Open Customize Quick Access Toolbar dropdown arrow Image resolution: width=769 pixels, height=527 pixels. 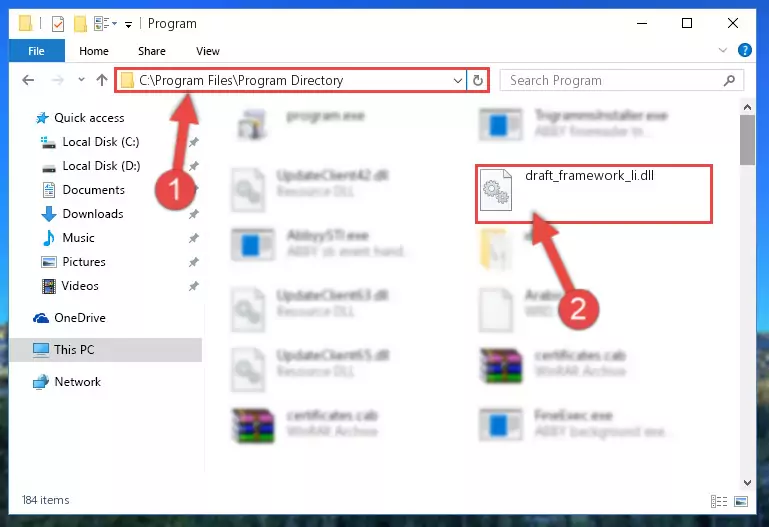coord(128,24)
